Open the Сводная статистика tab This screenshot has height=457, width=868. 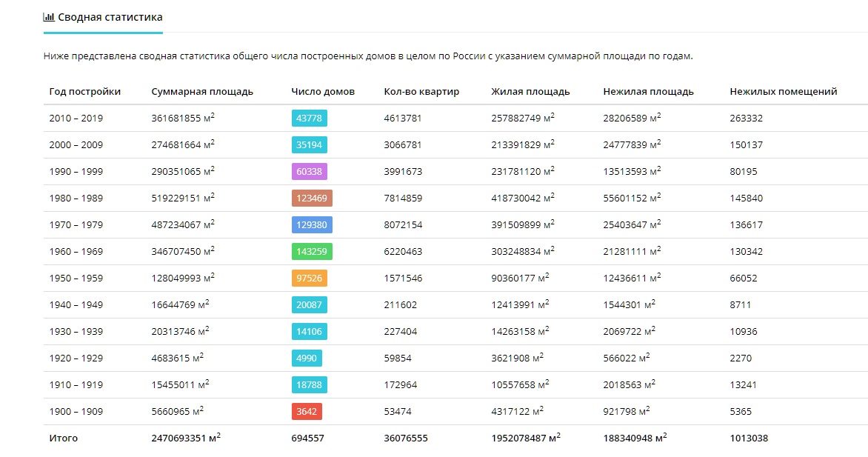pyautogui.click(x=103, y=17)
